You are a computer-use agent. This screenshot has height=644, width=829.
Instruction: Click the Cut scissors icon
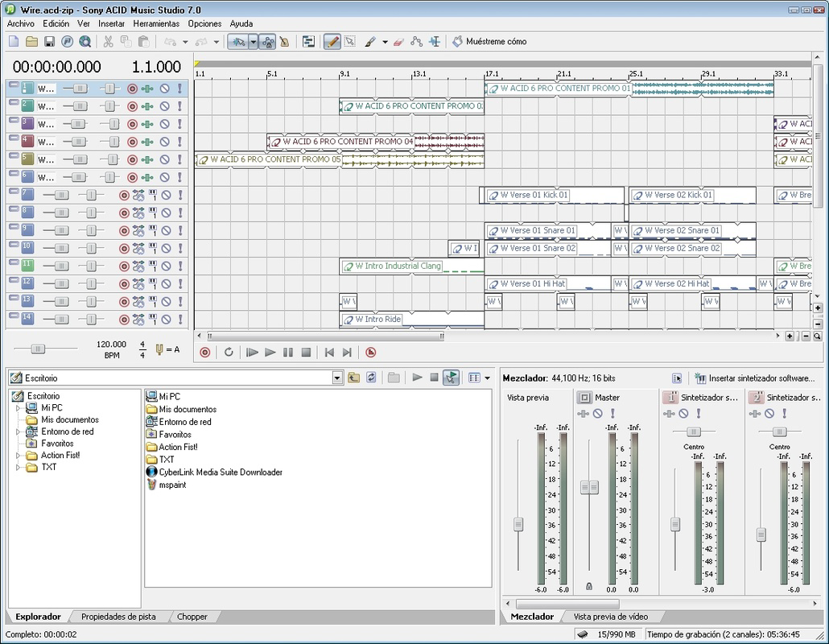109,41
